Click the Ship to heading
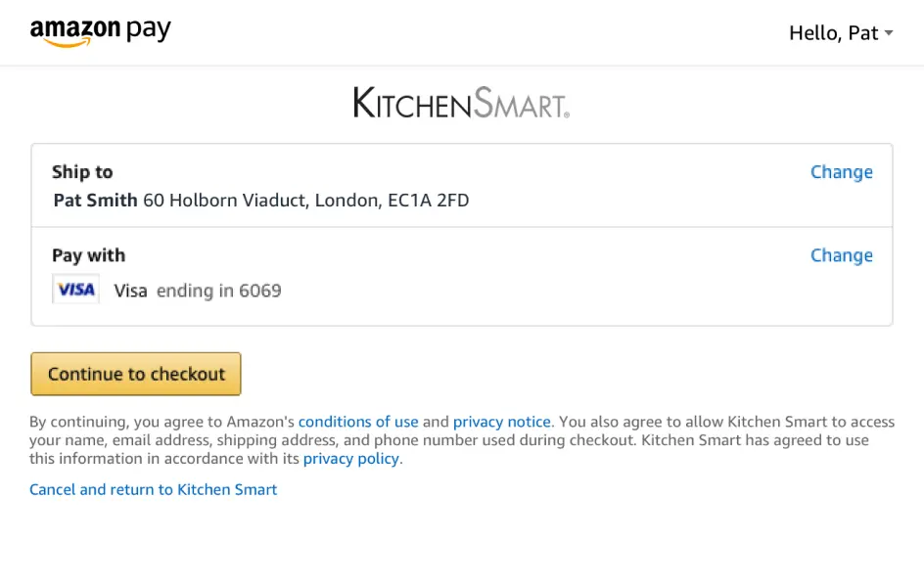The width and height of the screenshot is (924, 587). coord(82,172)
